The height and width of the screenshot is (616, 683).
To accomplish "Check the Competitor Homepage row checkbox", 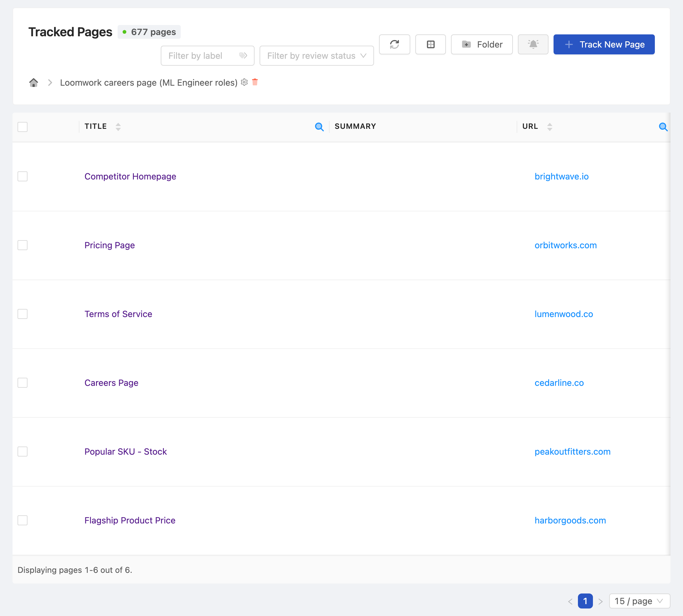I will tap(23, 176).
